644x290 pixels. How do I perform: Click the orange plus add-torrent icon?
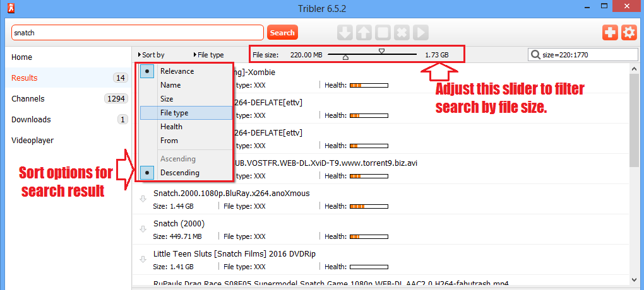tap(610, 32)
